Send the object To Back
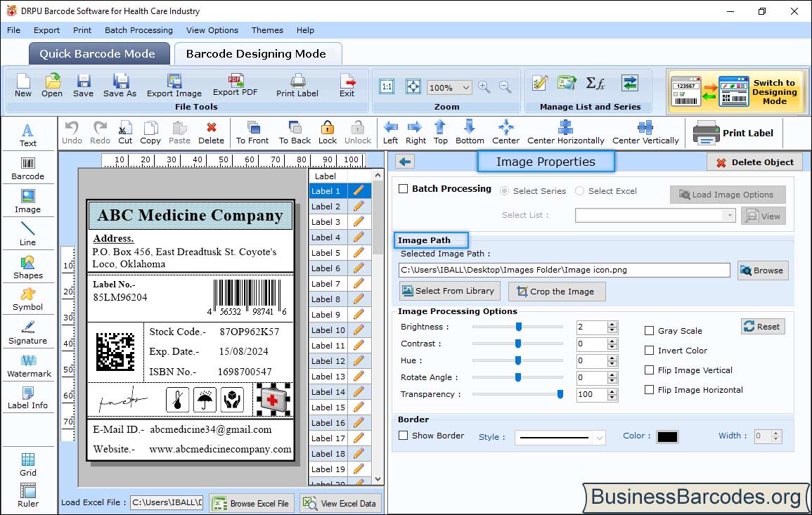The width and height of the screenshot is (812, 515). (295, 133)
